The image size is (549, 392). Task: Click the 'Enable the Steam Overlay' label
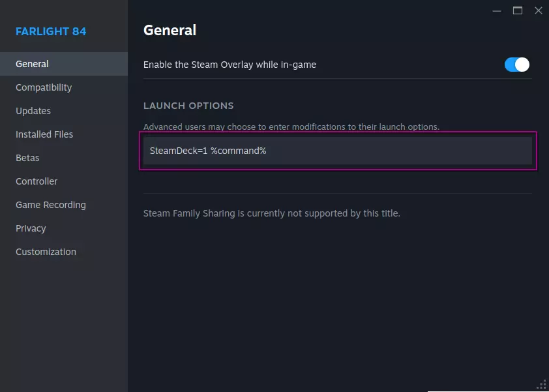click(230, 65)
